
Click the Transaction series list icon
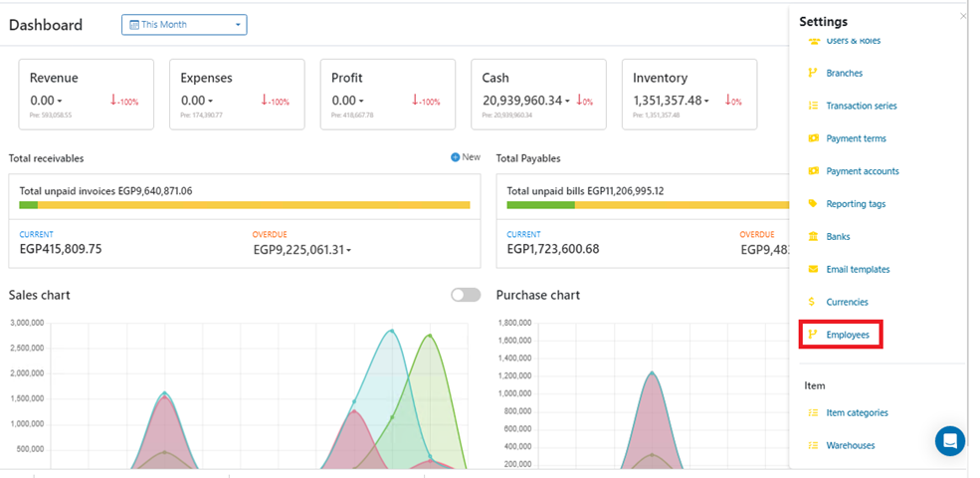(813, 106)
